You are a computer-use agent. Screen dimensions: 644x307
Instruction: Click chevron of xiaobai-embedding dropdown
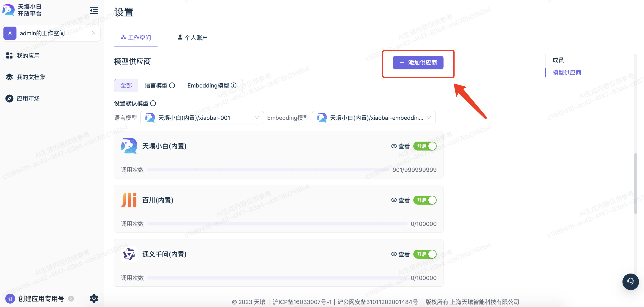click(429, 118)
